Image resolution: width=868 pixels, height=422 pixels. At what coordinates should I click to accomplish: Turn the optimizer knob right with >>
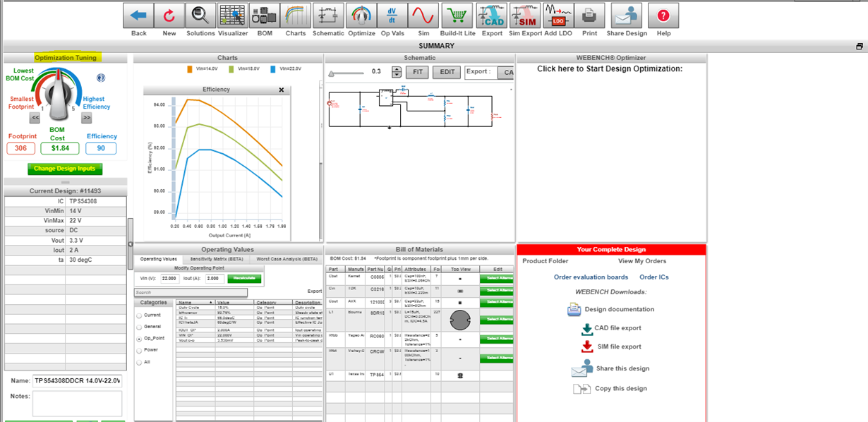click(x=87, y=118)
